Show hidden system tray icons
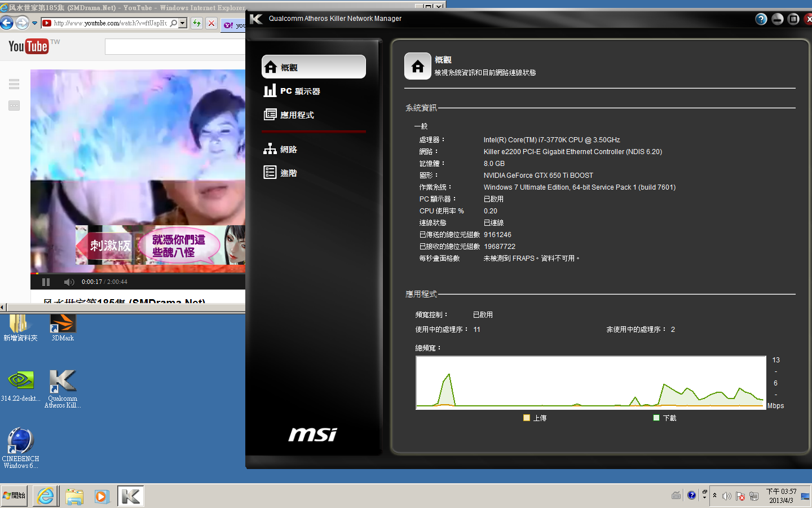The image size is (812, 508). point(714,496)
